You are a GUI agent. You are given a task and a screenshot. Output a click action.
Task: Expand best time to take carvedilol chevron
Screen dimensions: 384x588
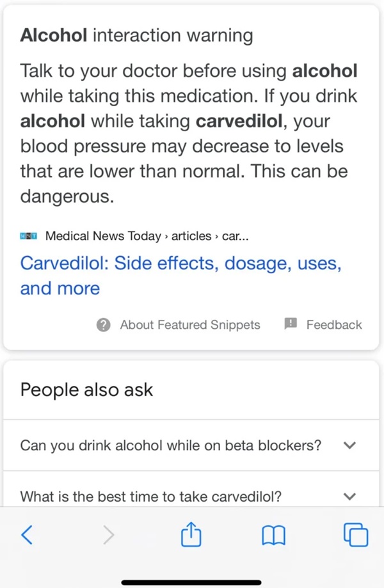coord(349,497)
